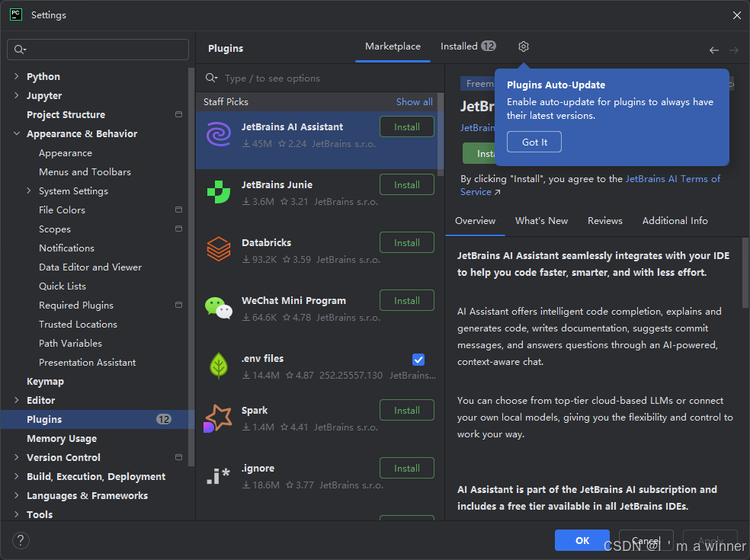Select Presentation Assistant settings page
The width and height of the screenshot is (750, 560).
pyautogui.click(x=87, y=363)
